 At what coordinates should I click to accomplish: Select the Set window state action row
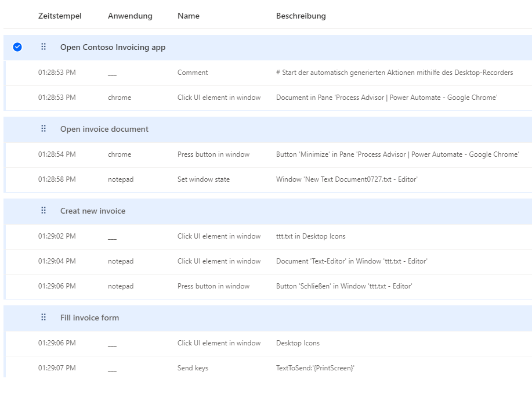pos(267,179)
